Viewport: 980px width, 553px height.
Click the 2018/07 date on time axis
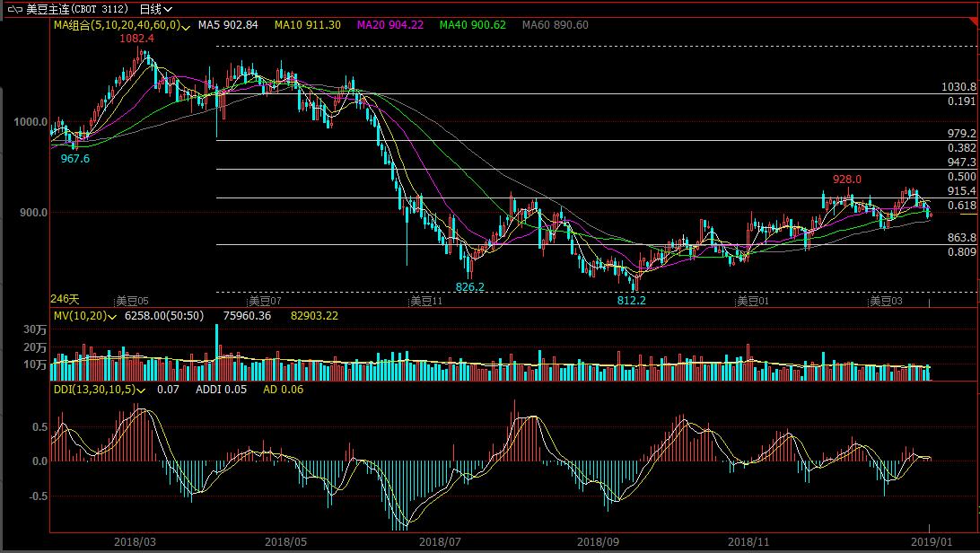point(440,542)
